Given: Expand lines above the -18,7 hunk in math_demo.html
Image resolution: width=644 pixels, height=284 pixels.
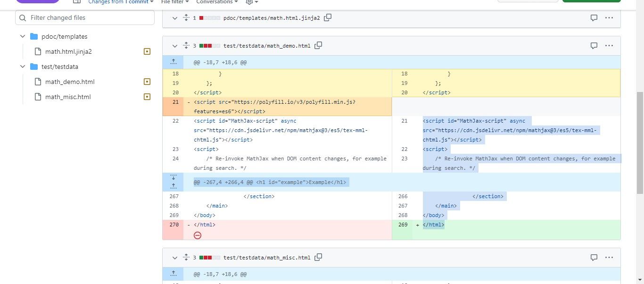Looking at the screenshot, I should [173, 62].
